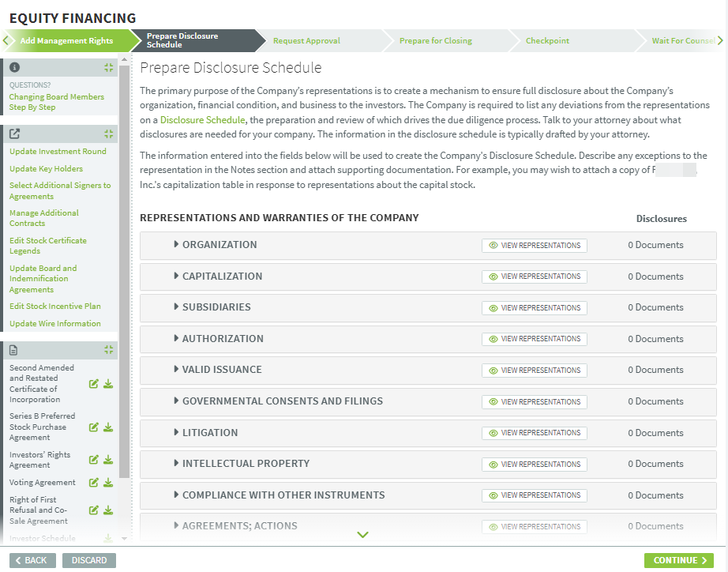Click the Continue button
Screen dimensions: 728x572
point(680,560)
